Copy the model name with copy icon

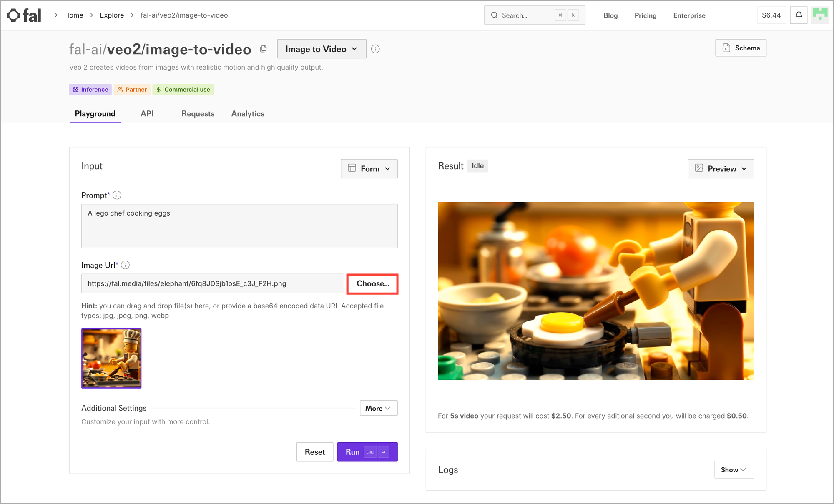[x=263, y=49]
